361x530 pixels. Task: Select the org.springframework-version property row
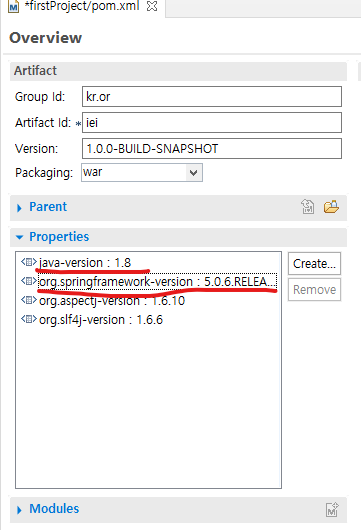tap(158, 281)
